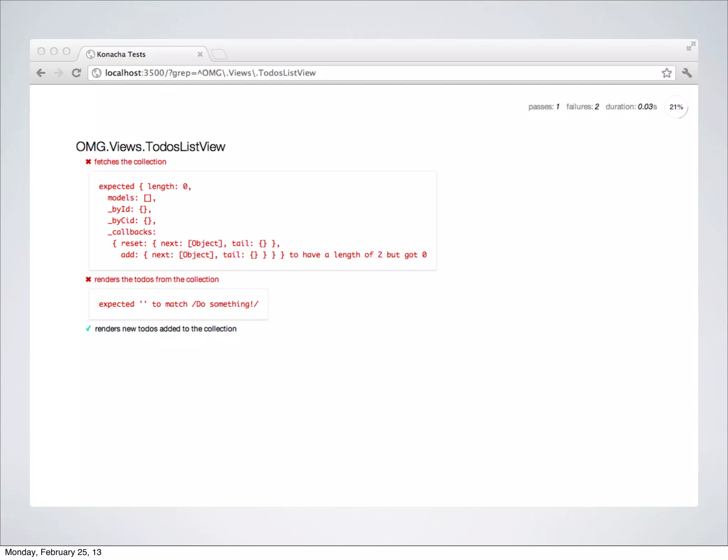Bookmark this page with the star icon
728x560 pixels.
(667, 73)
